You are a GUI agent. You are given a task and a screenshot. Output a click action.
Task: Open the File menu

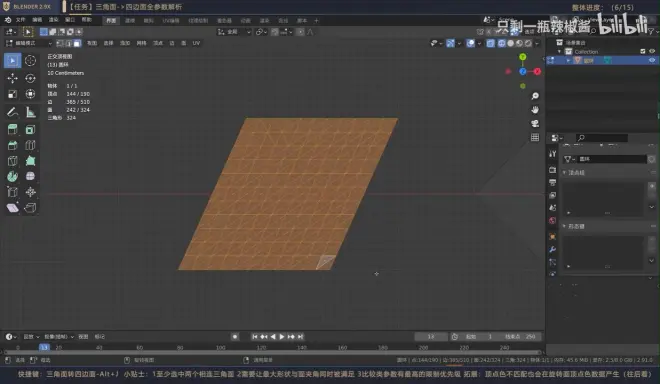point(21,20)
